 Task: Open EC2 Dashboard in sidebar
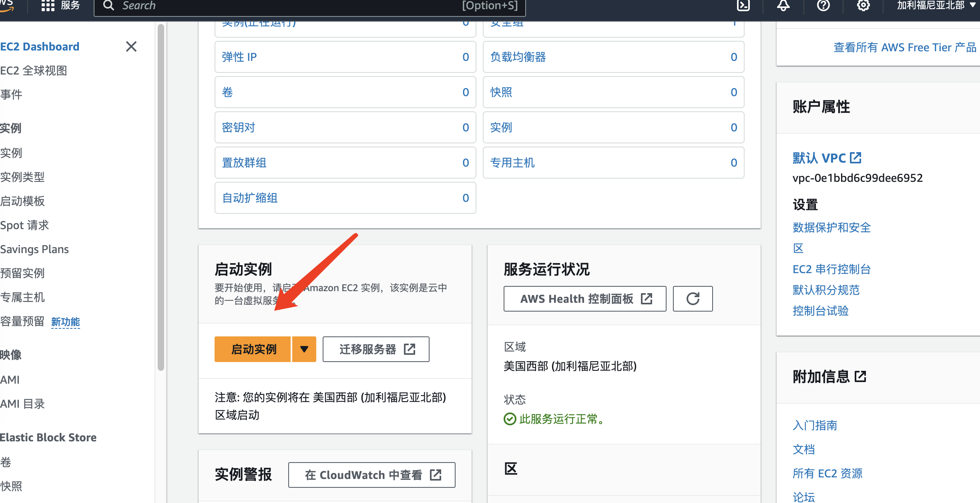tap(40, 46)
